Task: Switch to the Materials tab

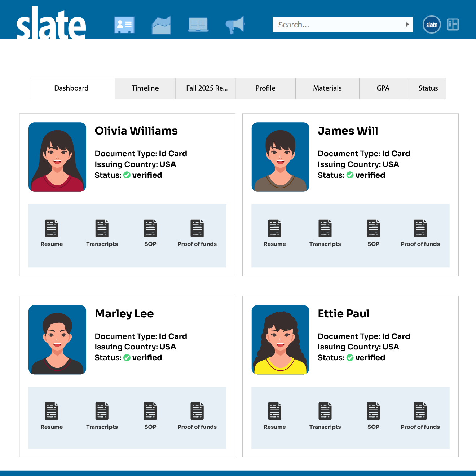Action: pyautogui.click(x=327, y=88)
